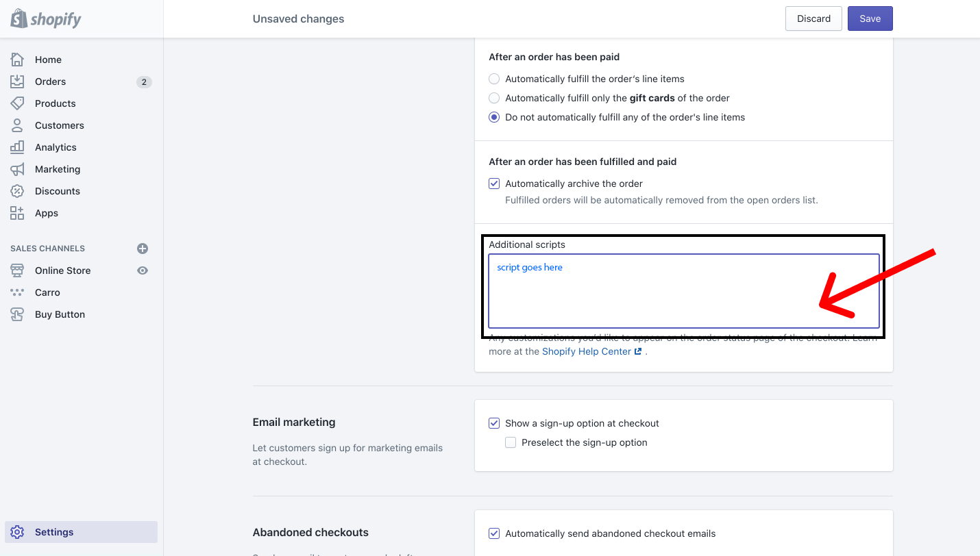Open Home via house icon

pos(17,60)
